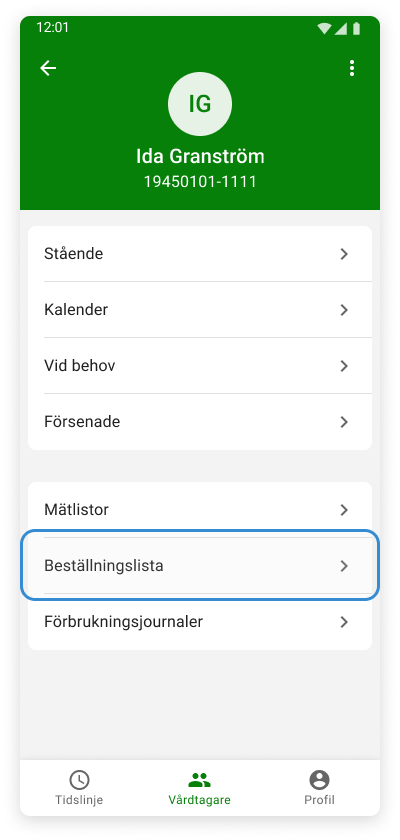Click the Förbrukningsjournaler chevron arrow

pos(344,622)
